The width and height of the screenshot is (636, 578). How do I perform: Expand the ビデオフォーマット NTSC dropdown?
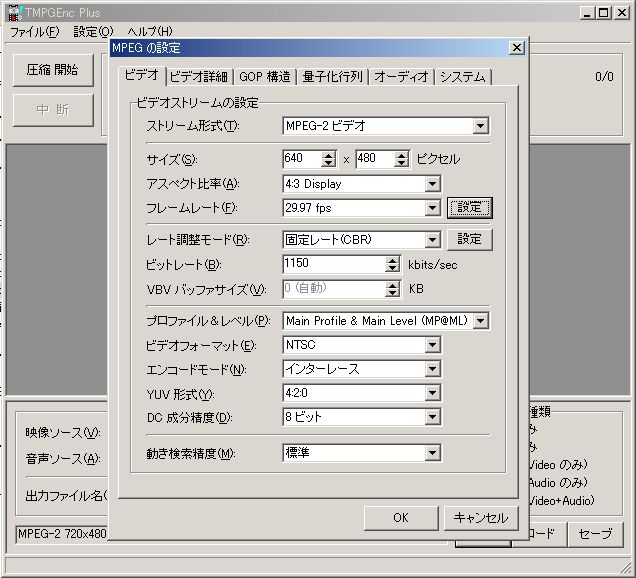pos(432,345)
